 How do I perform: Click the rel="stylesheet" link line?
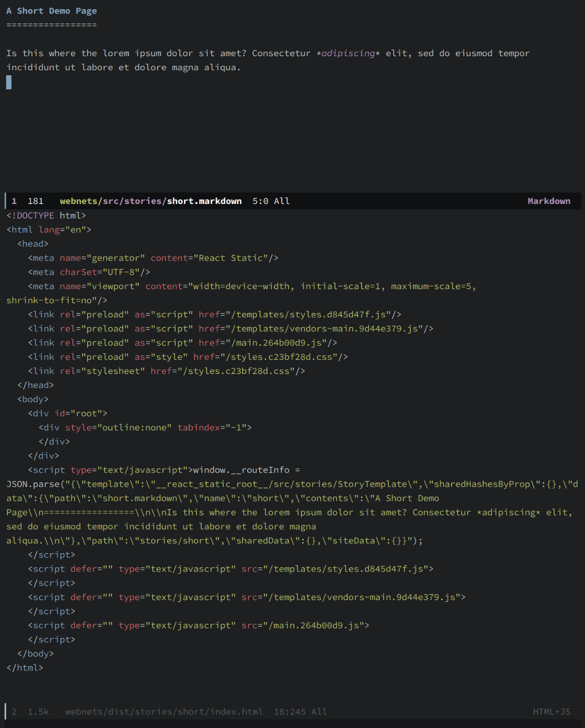(x=166, y=371)
